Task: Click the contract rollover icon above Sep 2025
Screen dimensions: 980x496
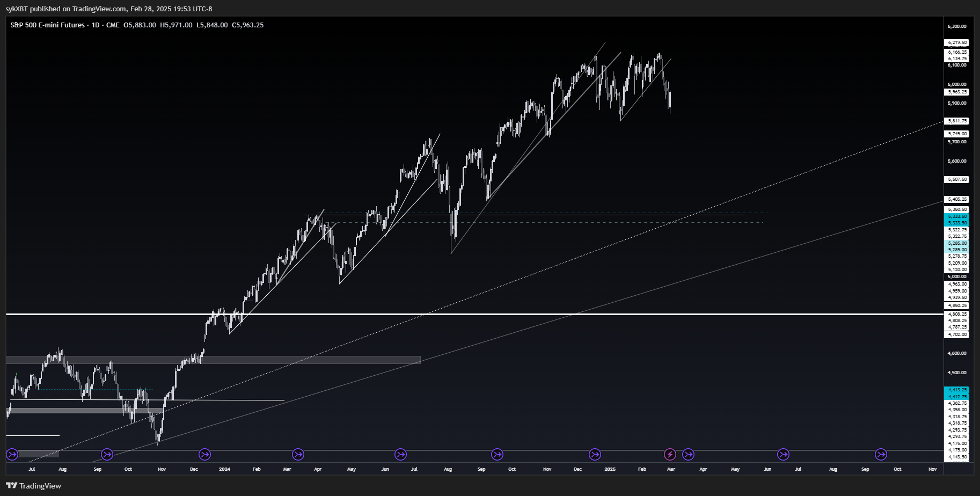Action: pyautogui.click(x=881, y=455)
